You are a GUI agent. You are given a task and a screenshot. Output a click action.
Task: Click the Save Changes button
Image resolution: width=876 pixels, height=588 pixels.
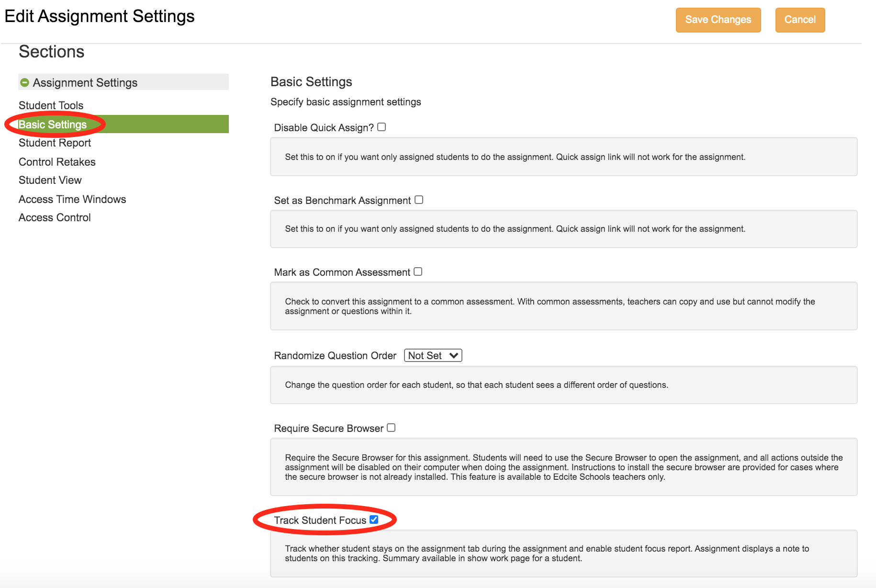point(718,20)
